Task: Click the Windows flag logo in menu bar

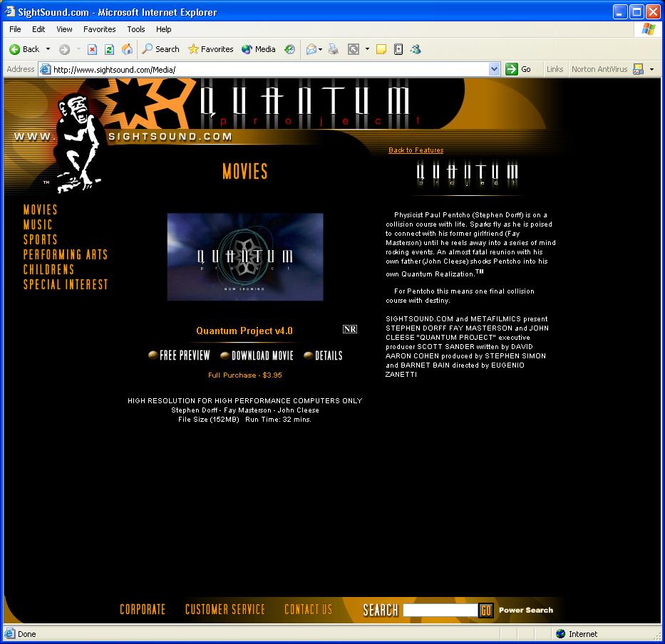Action: [648, 29]
